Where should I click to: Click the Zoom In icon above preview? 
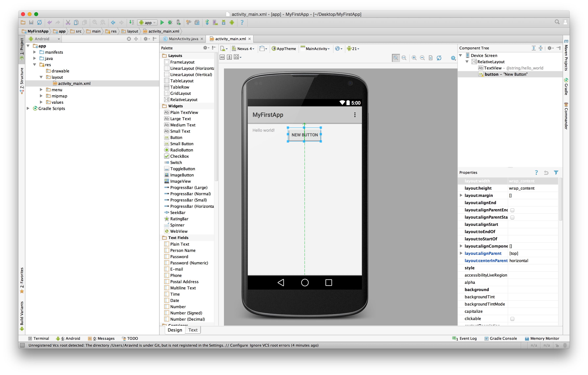414,58
